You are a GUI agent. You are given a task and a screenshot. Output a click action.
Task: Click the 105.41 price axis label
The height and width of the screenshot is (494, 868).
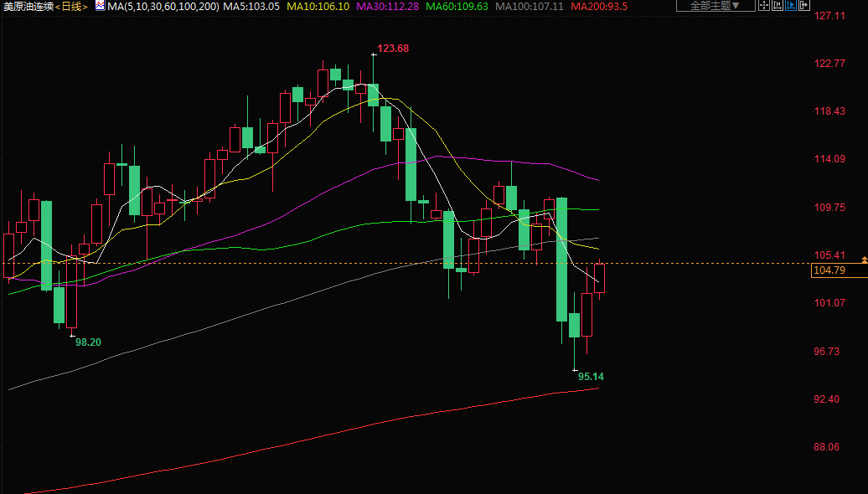coord(829,255)
